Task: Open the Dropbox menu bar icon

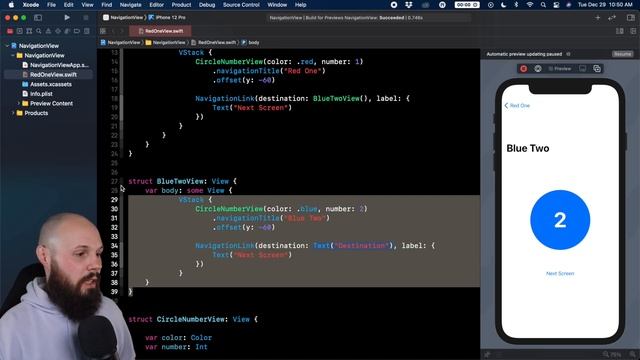Action: (409, 5)
